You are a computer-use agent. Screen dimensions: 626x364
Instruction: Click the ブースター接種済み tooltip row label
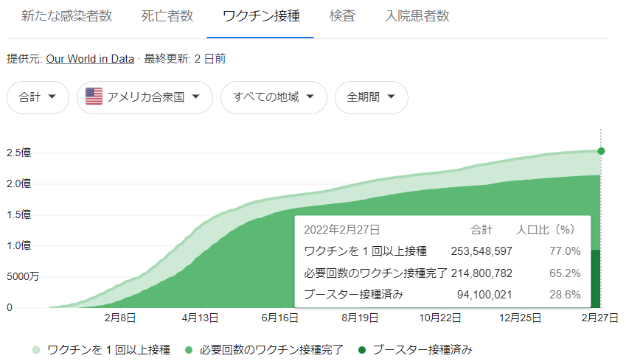(354, 295)
